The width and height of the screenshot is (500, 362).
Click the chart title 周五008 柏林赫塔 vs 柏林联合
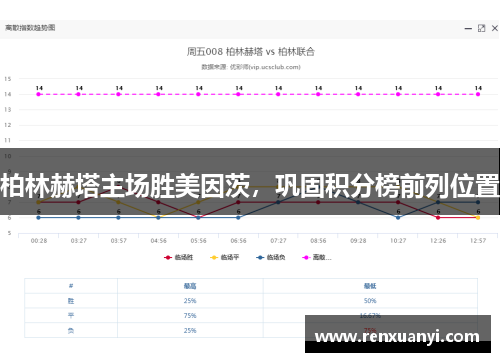point(251,52)
